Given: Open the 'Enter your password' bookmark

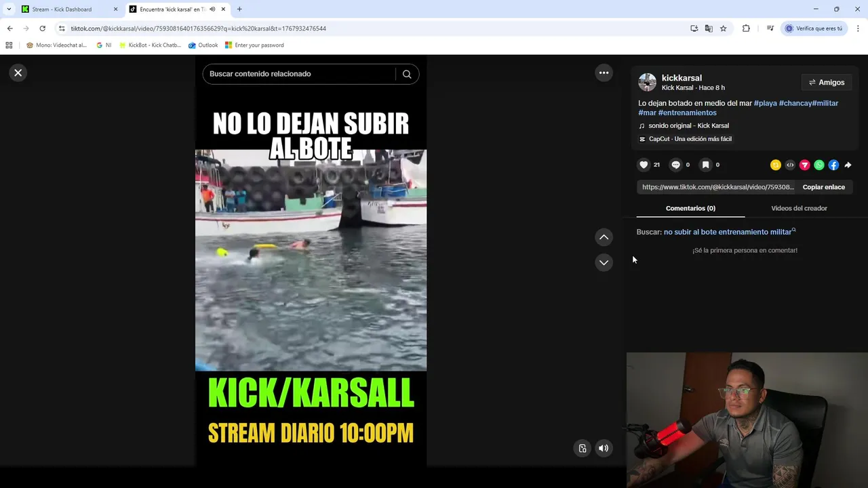Looking at the screenshot, I should (254, 45).
